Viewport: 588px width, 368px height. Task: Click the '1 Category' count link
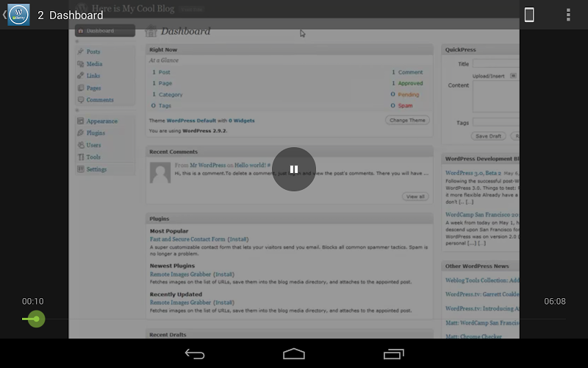(168, 94)
